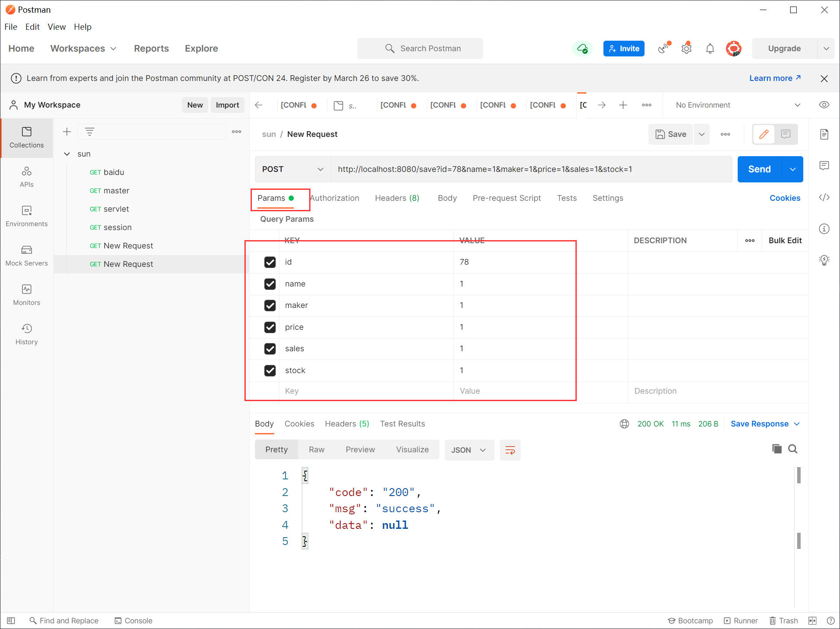Open the Save response dropdown

click(x=798, y=423)
